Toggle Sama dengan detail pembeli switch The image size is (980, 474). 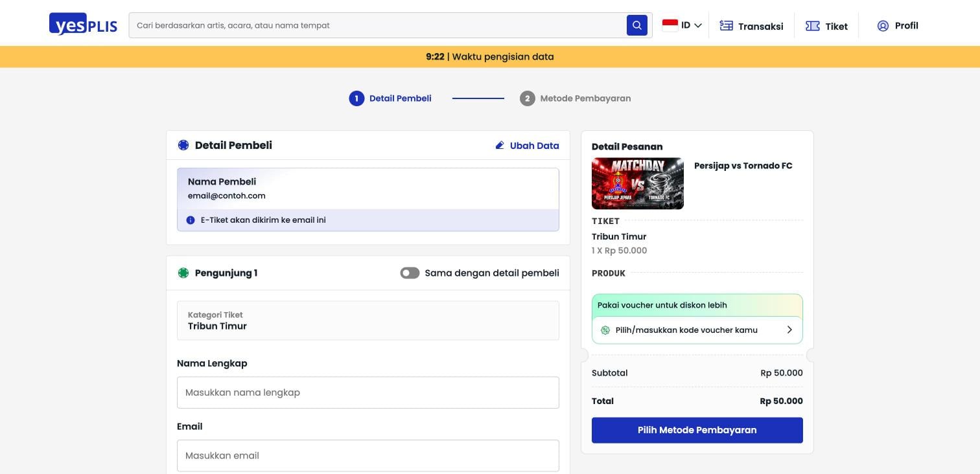click(410, 273)
